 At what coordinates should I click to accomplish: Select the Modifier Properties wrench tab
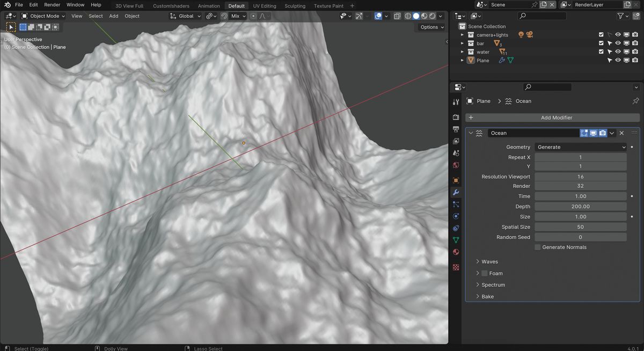pos(456,192)
